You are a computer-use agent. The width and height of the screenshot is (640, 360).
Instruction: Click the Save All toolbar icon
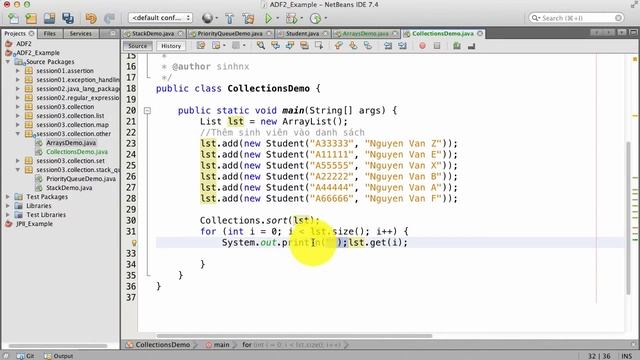68,18
